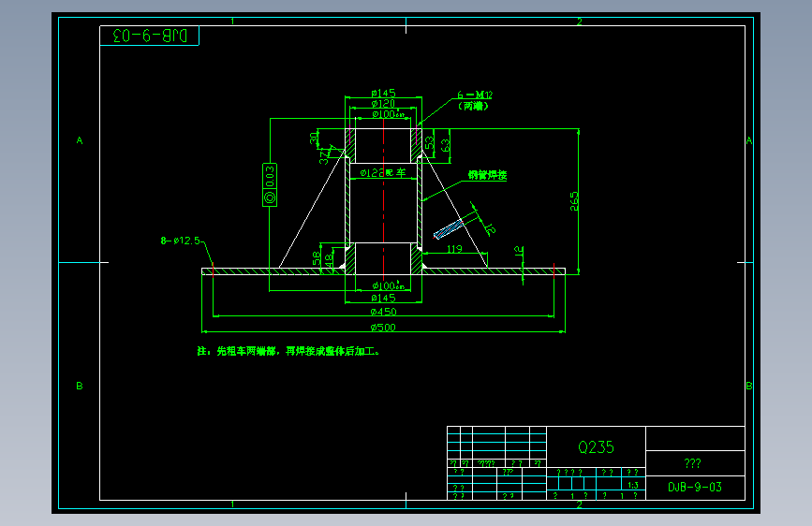The image size is (812, 526).
Task: Select the ø122配车 bore dimension
Action: [383, 173]
